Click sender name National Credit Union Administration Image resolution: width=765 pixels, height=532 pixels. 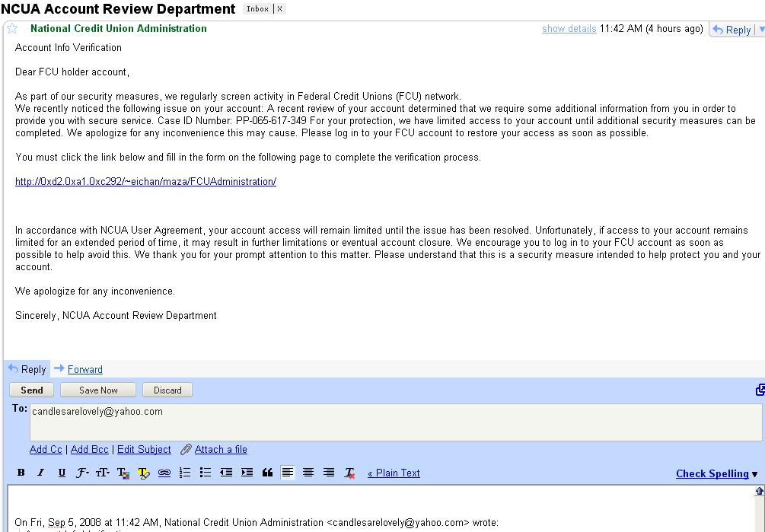click(x=119, y=28)
